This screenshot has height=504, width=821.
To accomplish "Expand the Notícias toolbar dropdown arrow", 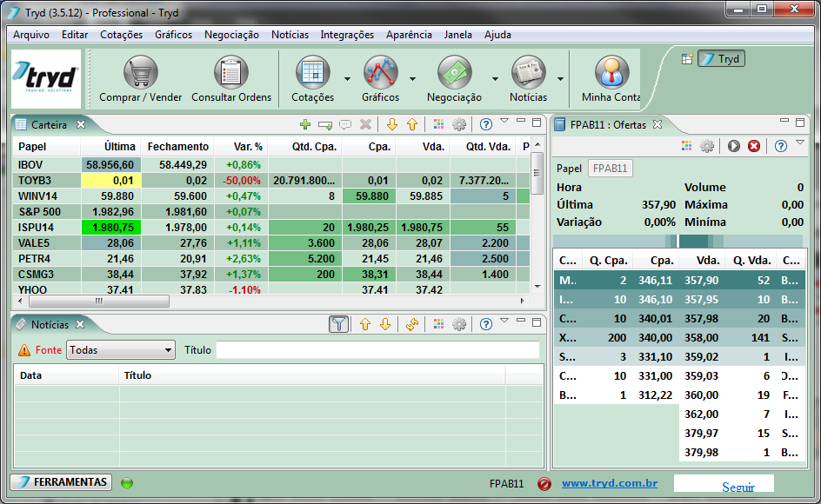I will tap(560, 79).
